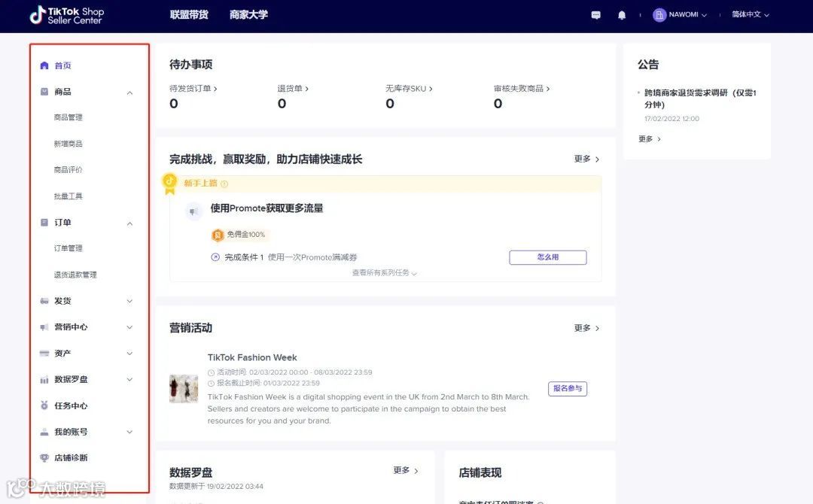Screen dimensions: 813x504
Task: Click the 营销中心 megaphone icon
Action: (44, 327)
